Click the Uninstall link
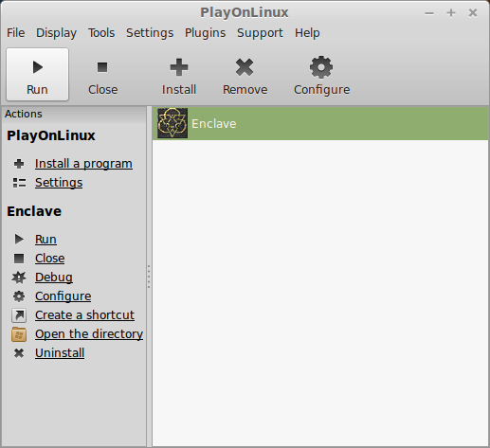490x448 pixels. pyautogui.click(x=60, y=353)
